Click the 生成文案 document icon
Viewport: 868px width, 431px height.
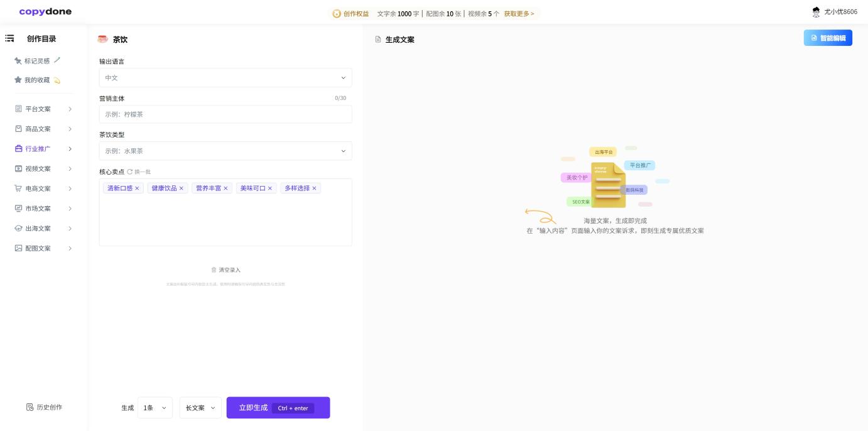[x=378, y=39]
